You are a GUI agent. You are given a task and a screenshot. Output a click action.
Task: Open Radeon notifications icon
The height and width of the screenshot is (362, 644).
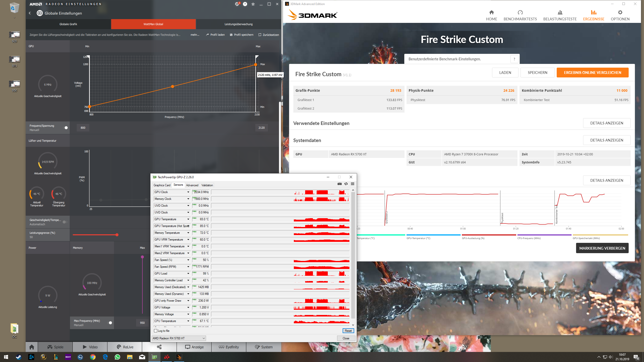tap(237, 4)
